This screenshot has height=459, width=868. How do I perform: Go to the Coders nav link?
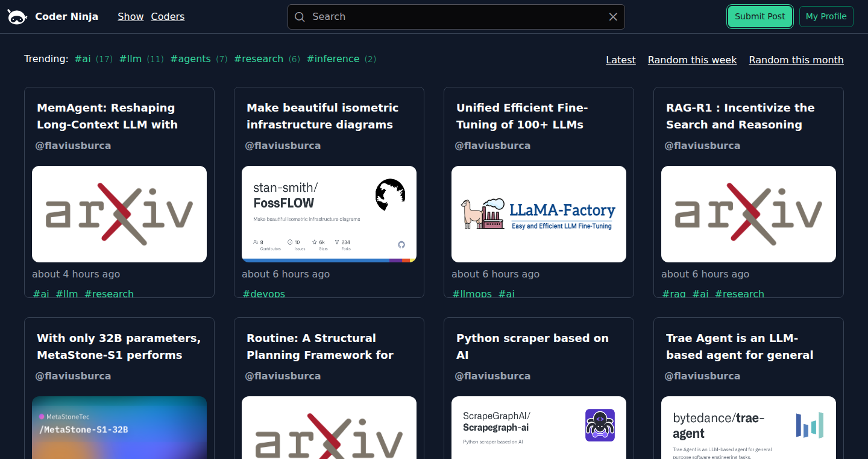tap(168, 17)
